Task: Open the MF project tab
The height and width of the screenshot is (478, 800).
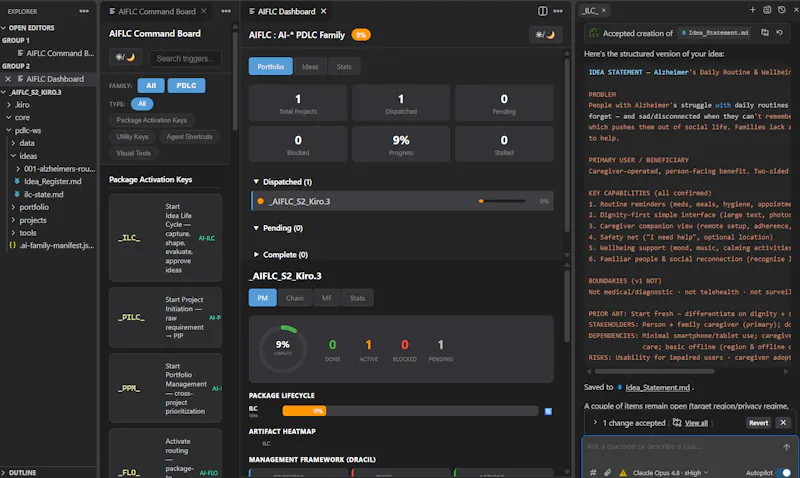Action: point(327,298)
